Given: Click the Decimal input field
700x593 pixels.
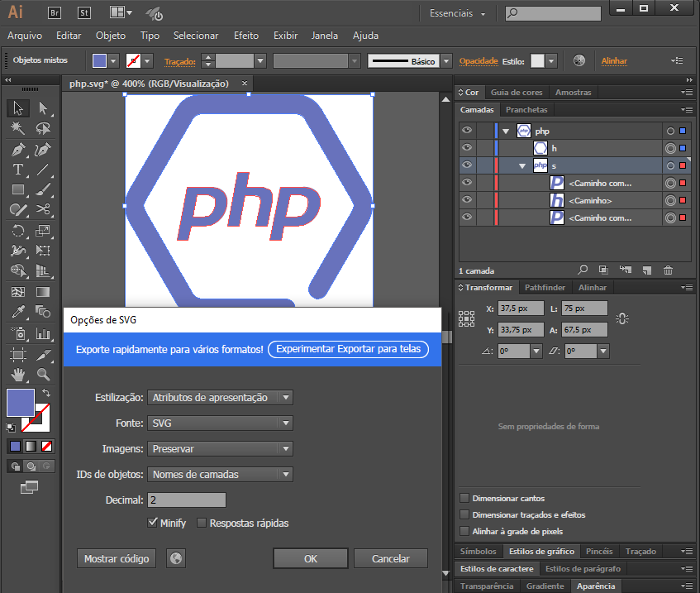Looking at the screenshot, I should tap(187, 500).
